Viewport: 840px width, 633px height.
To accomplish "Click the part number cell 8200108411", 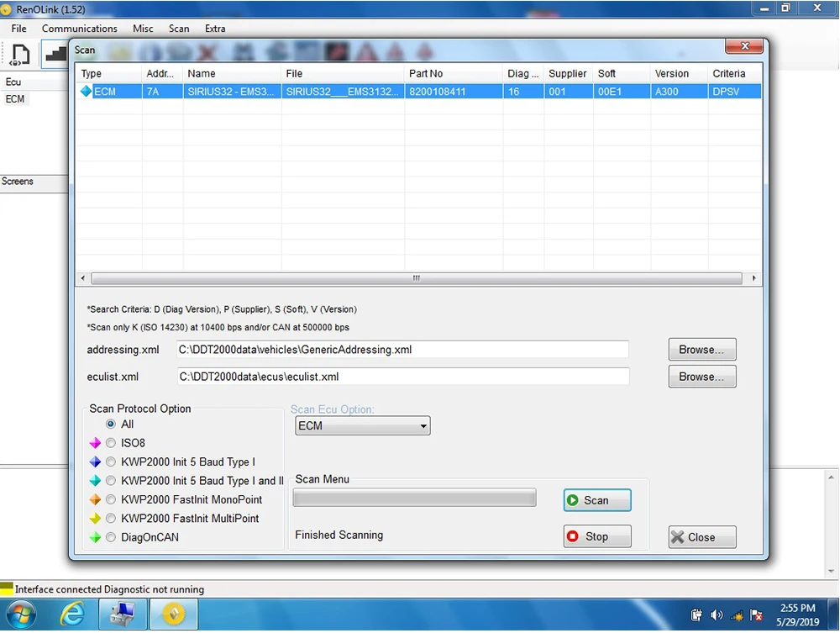I will 454,92.
